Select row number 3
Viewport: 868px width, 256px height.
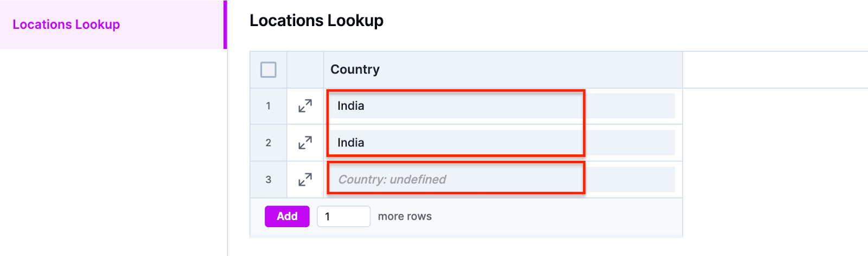click(269, 179)
